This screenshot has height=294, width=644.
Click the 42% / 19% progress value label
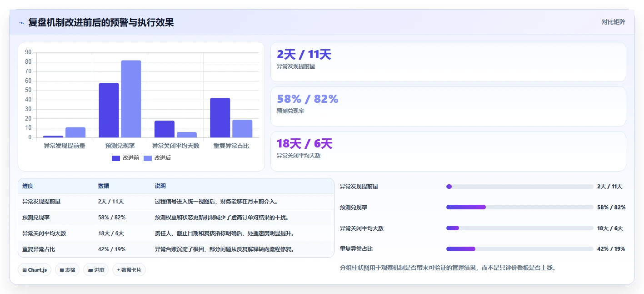pos(611,249)
